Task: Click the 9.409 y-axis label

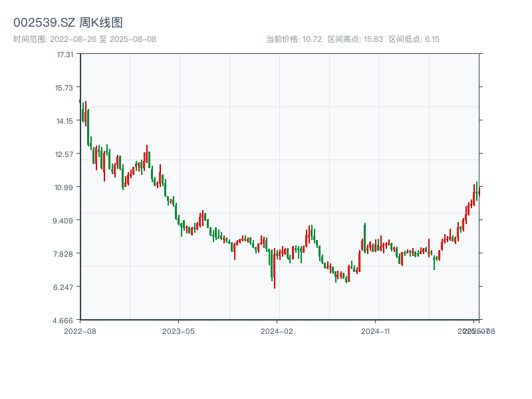Action: pyautogui.click(x=65, y=221)
